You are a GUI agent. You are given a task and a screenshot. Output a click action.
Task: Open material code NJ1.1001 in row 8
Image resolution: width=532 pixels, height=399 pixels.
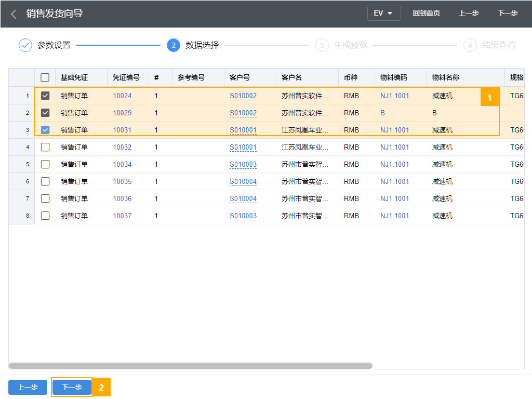tap(395, 216)
